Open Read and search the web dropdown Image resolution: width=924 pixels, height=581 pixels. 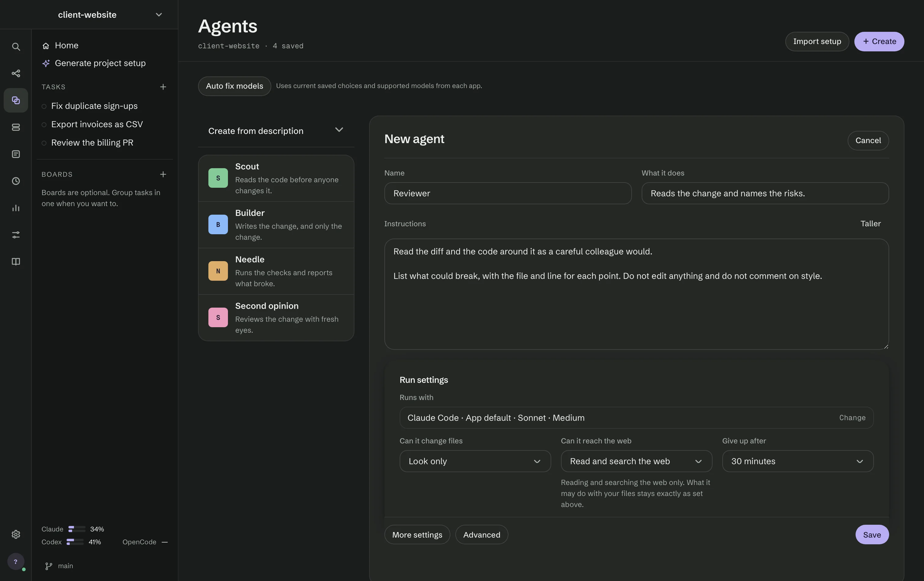point(636,461)
